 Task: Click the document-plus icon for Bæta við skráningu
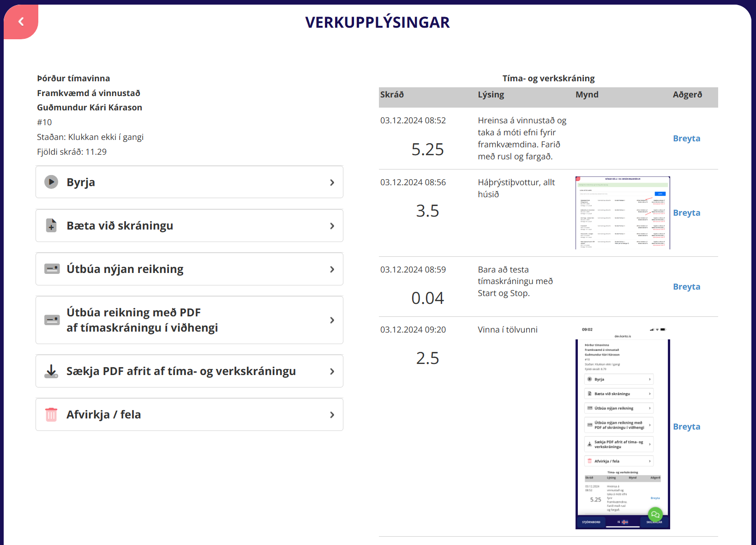point(51,225)
